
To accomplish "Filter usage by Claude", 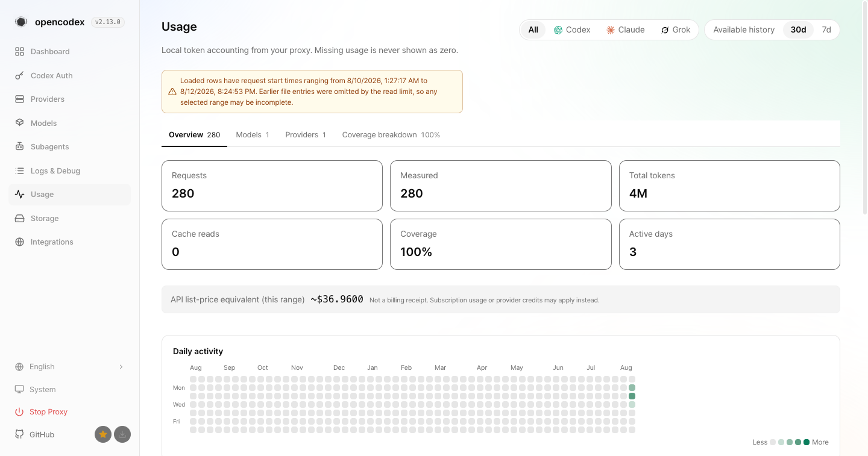I will pos(626,30).
